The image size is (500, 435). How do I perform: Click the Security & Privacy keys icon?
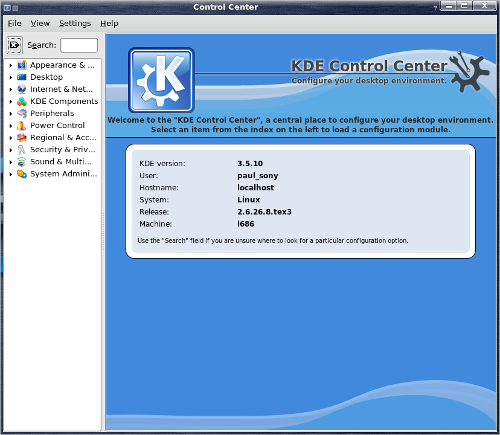22,150
